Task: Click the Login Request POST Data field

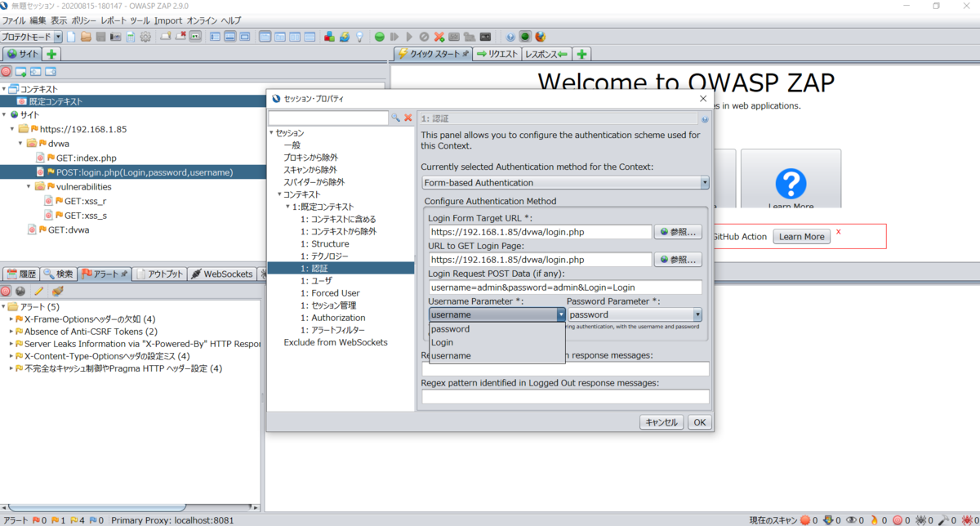Action: [x=565, y=287]
